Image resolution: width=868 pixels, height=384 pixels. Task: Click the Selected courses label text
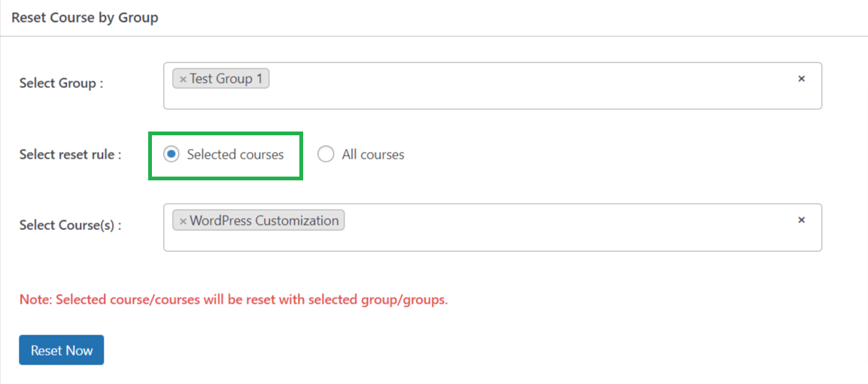[x=235, y=155]
